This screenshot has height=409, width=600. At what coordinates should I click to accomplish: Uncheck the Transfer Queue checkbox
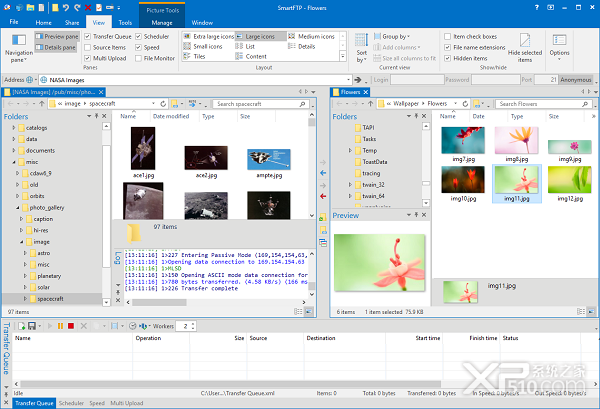click(x=87, y=37)
